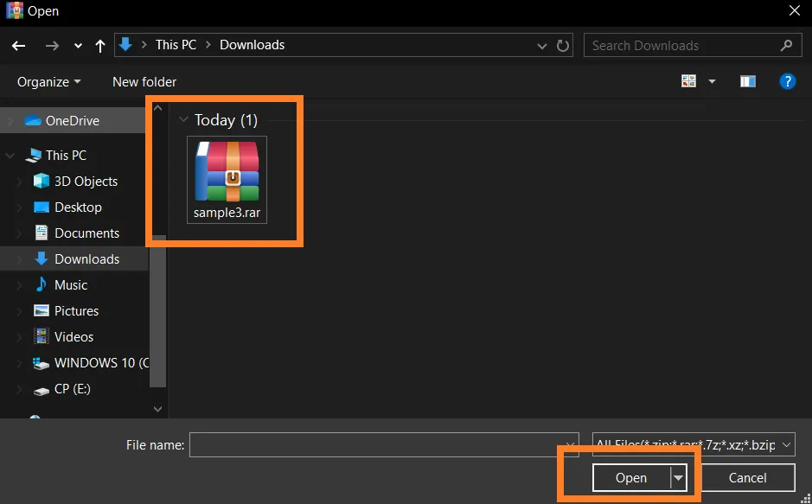Click the WINDOWS 10 drive icon

[x=41, y=363]
